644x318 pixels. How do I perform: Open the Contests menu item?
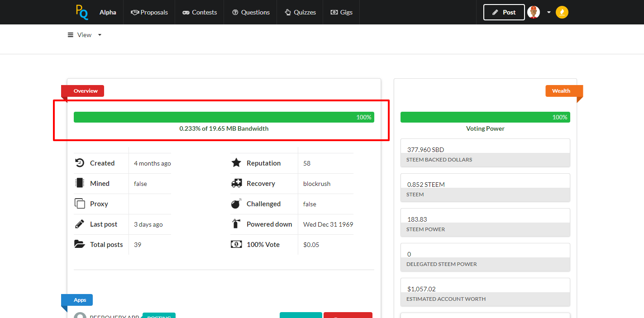tap(200, 12)
